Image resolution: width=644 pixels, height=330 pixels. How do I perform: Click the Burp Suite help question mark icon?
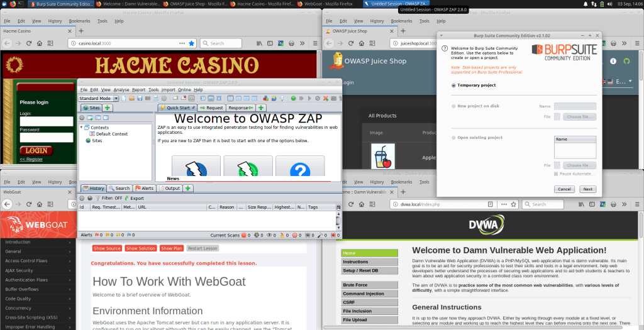click(445, 48)
